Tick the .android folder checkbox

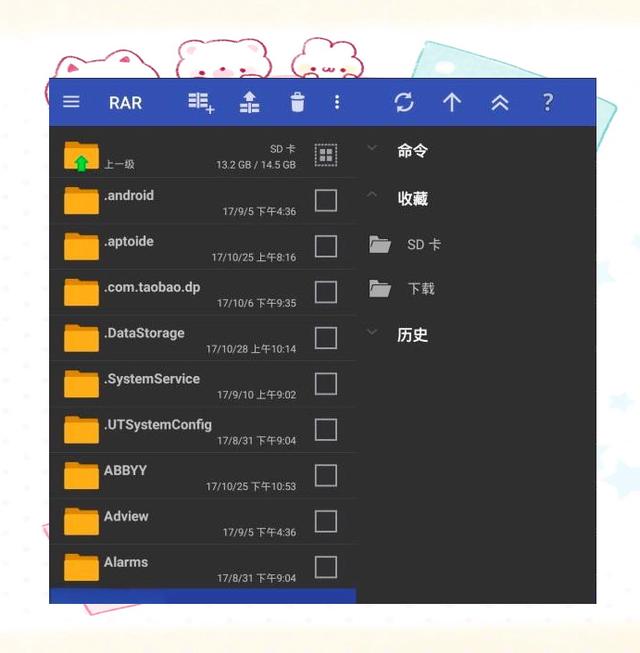326,200
